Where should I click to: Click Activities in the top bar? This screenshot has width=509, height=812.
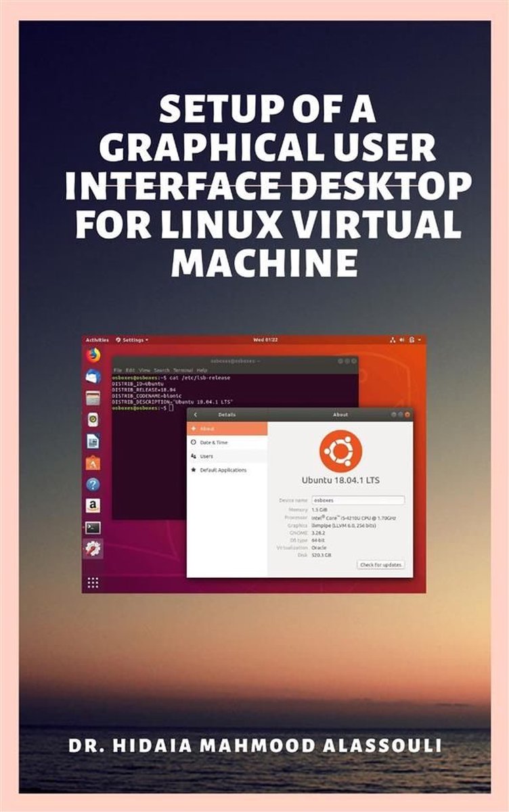[97, 340]
